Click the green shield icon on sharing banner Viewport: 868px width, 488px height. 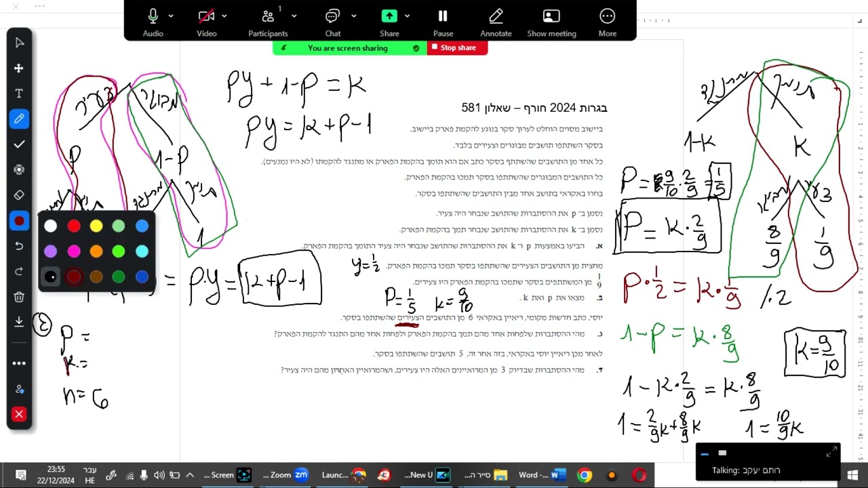pos(416,48)
